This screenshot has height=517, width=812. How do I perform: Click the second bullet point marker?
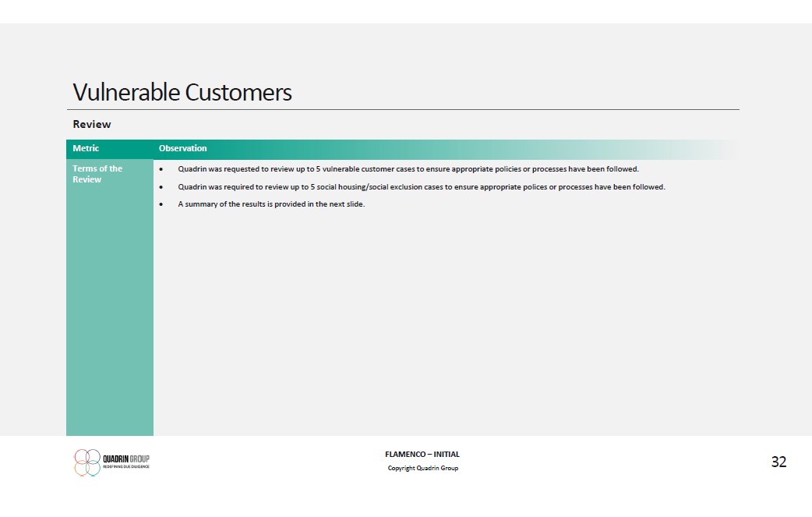pyautogui.click(x=161, y=187)
